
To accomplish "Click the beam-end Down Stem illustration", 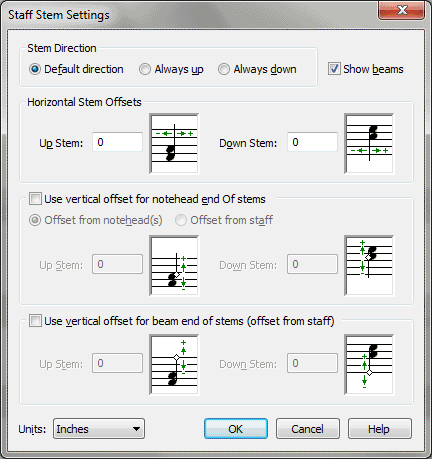I will point(369,365).
